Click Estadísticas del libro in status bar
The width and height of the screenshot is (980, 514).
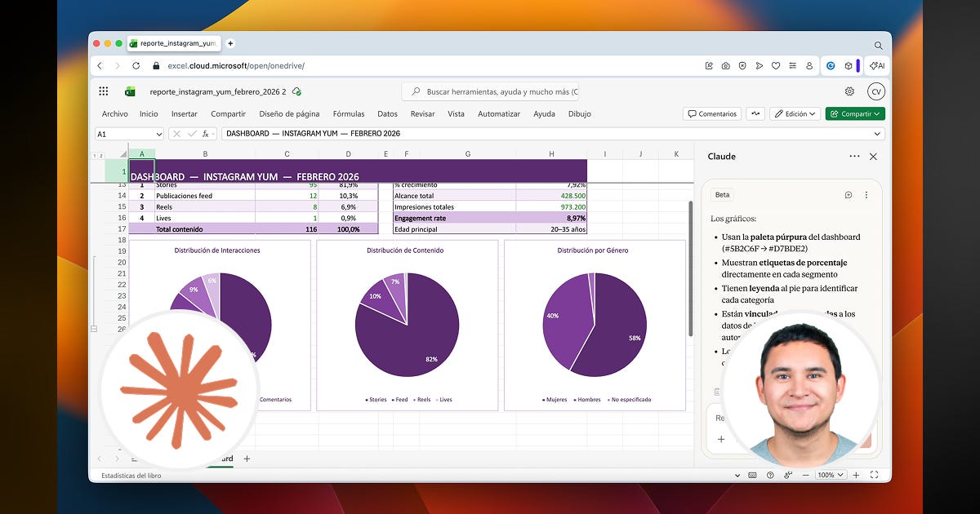click(131, 475)
